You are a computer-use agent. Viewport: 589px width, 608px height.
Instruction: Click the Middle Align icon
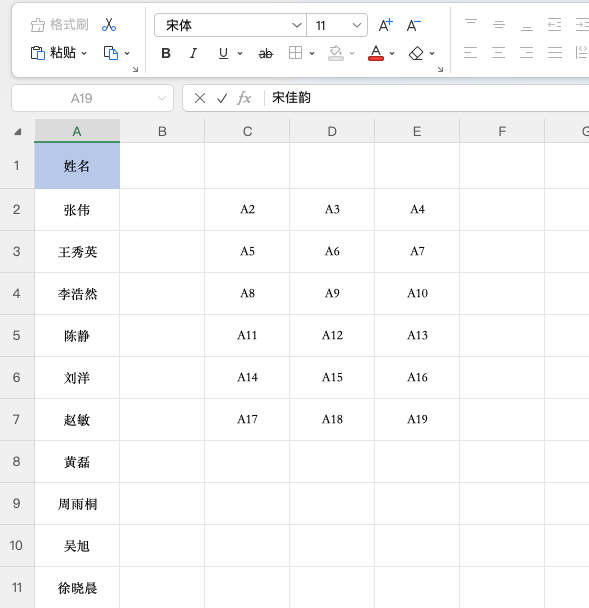pos(499,25)
